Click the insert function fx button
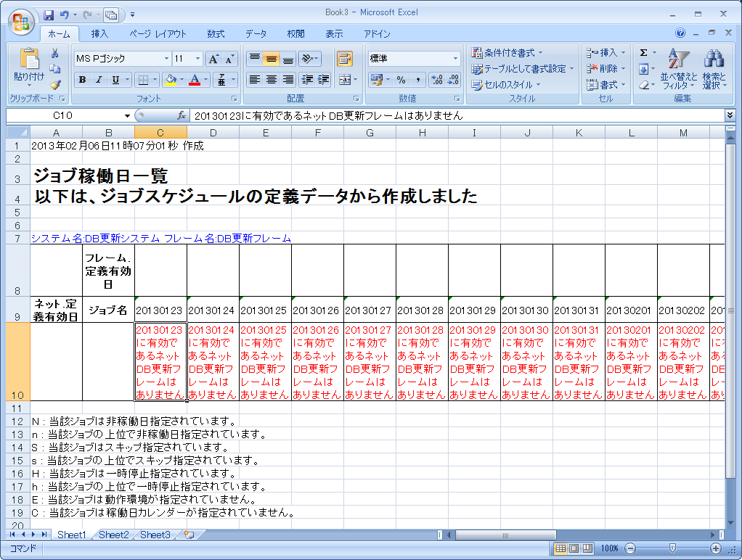Image resolution: width=742 pixels, height=560 pixels. click(182, 116)
